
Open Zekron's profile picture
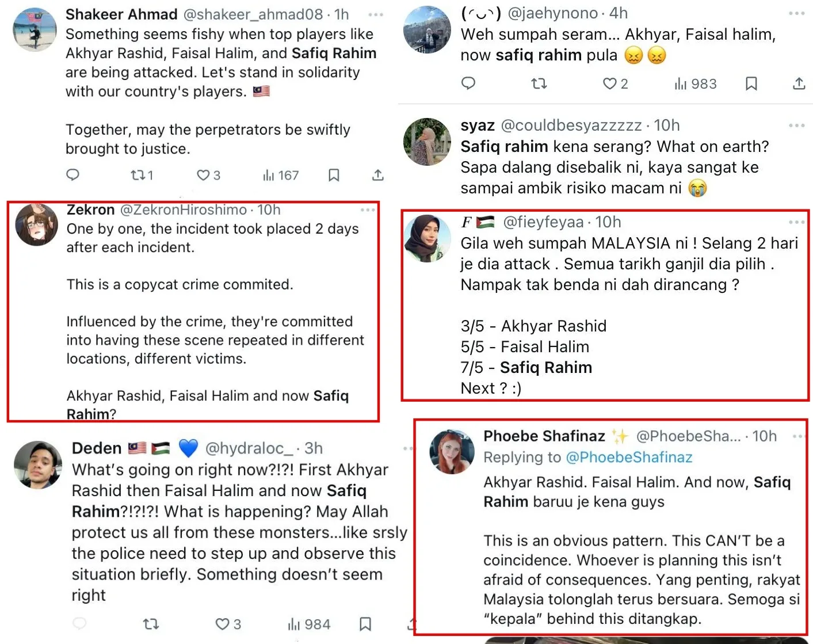point(36,225)
